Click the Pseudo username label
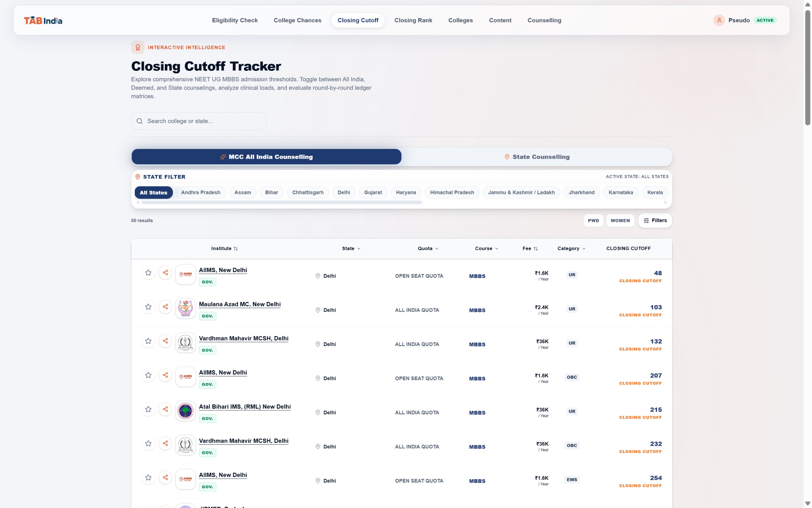 coord(739,20)
